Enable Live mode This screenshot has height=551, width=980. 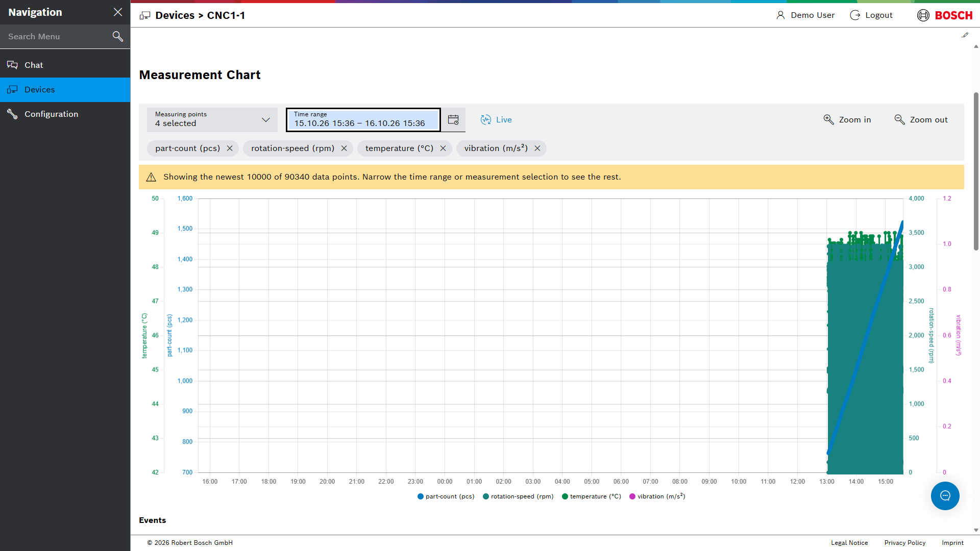[496, 119]
